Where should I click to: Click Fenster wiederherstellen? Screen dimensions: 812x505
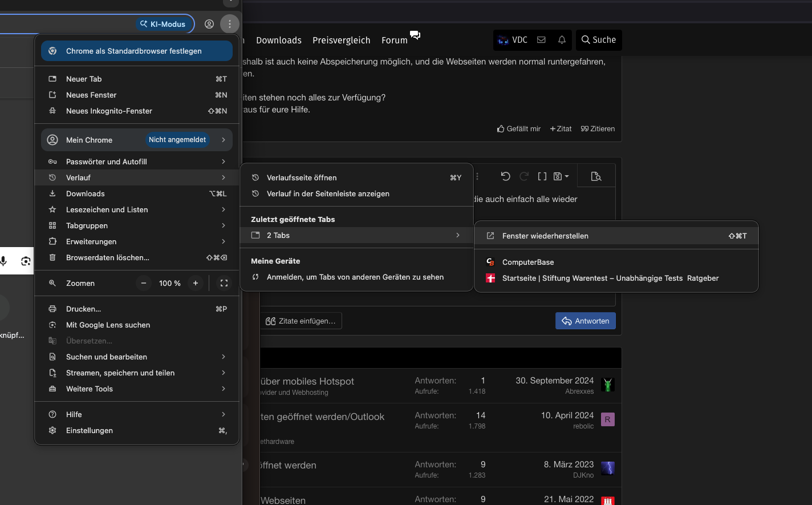coord(616,236)
